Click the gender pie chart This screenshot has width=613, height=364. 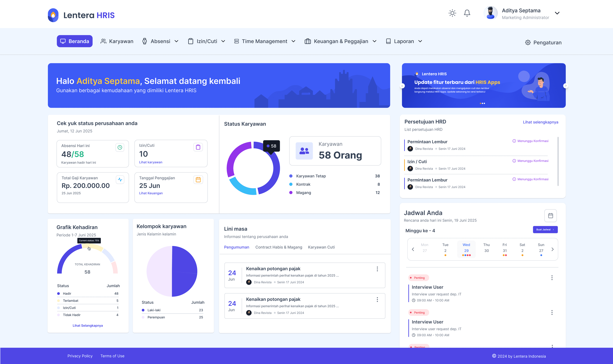coord(172,271)
